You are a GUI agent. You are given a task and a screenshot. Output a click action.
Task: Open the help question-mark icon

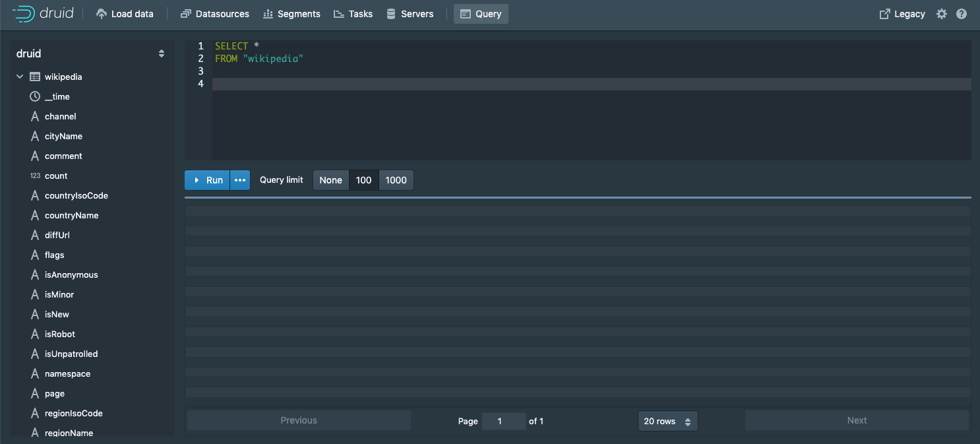pyautogui.click(x=962, y=14)
